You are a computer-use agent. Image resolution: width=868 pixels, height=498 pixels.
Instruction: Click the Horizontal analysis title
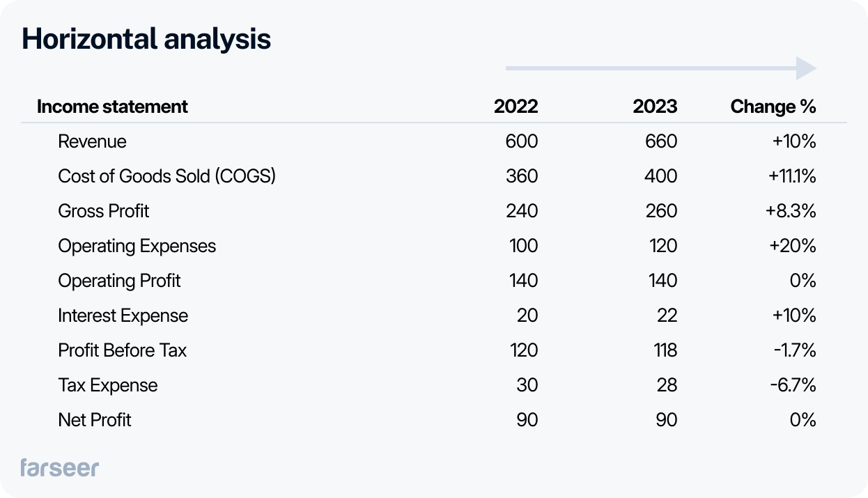coord(146,39)
